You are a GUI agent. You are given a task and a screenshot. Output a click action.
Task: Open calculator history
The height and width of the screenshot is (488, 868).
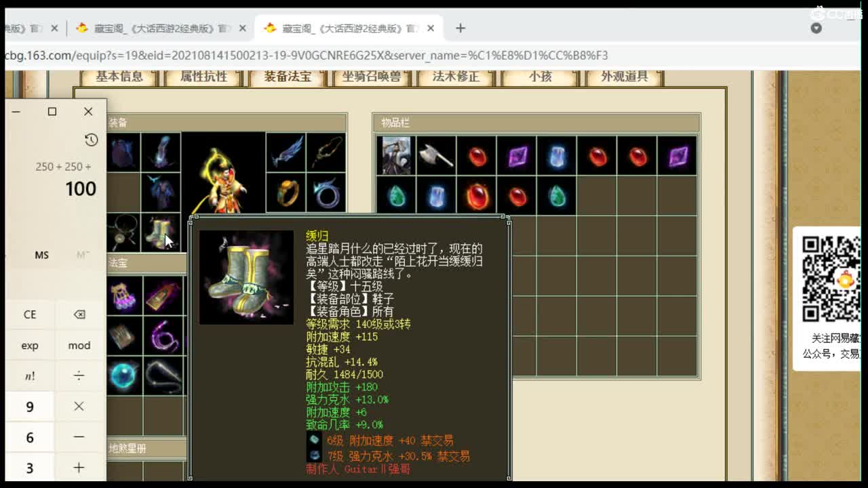pyautogui.click(x=91, y=140)
